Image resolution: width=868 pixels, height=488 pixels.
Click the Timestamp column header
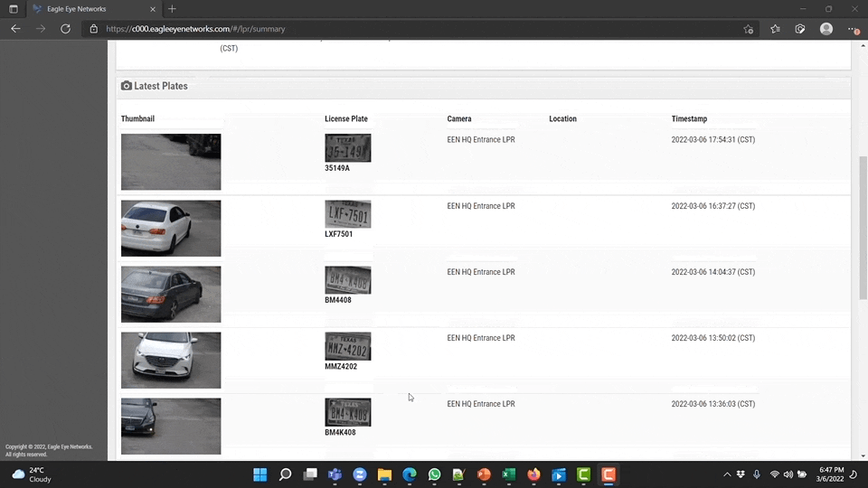pyautogui.click(x=689, y=119)
